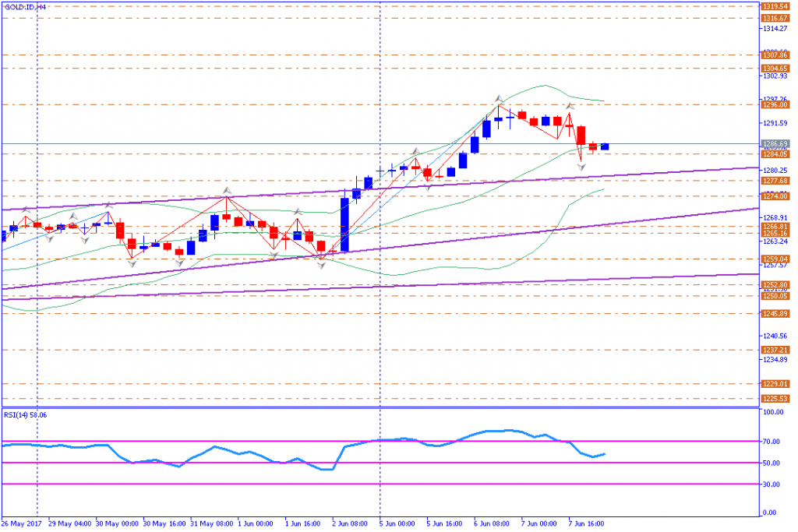Click the 1245.89 price level tag
Screen dimensions: 798x532
coord(775,313)
